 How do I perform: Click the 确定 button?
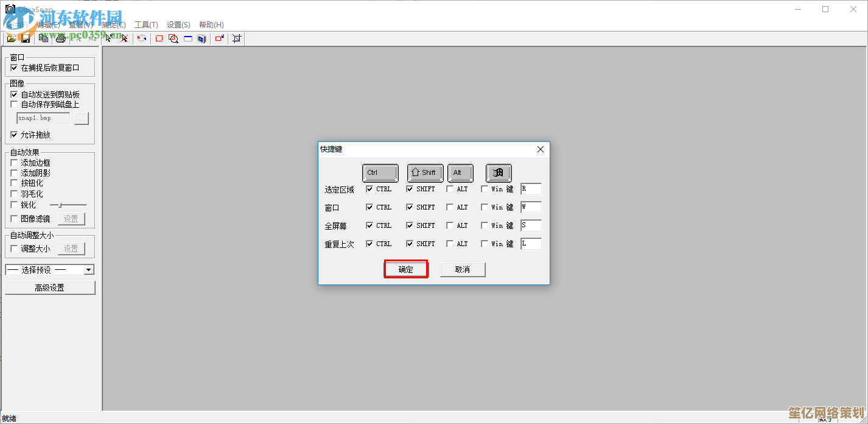coord(405,269)
